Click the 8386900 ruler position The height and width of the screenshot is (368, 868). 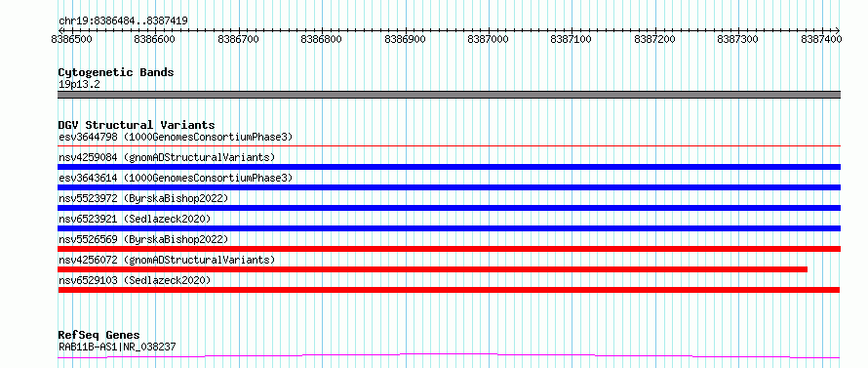[x=405, y=39]
